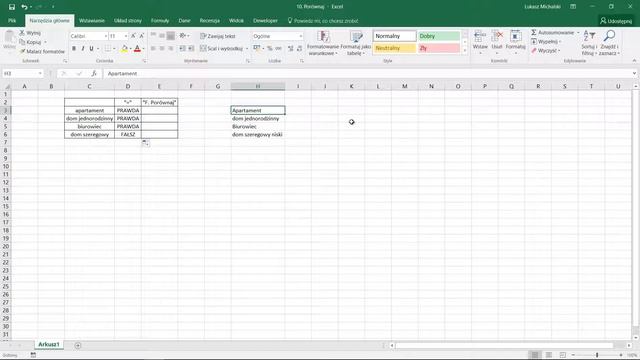Toggle bold formatting
640x360 pixels.
[x=74, y=49]
